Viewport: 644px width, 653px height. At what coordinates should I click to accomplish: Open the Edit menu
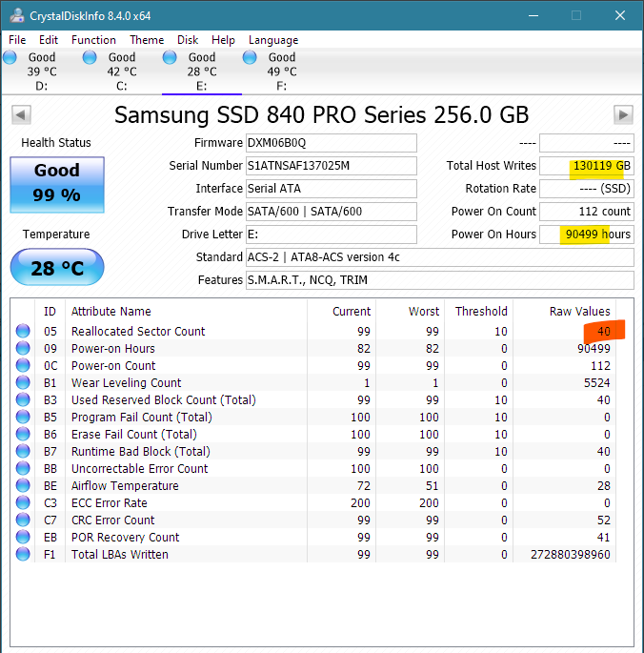pos(49,40)
